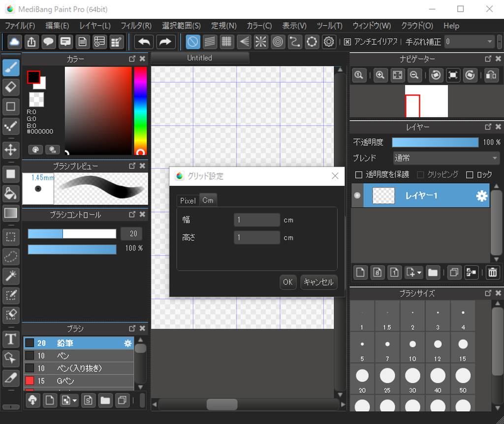This screenshot has width=504, height=424.
Task: Open the cloud icon in toolbar
Action: [x=14, y=42]
